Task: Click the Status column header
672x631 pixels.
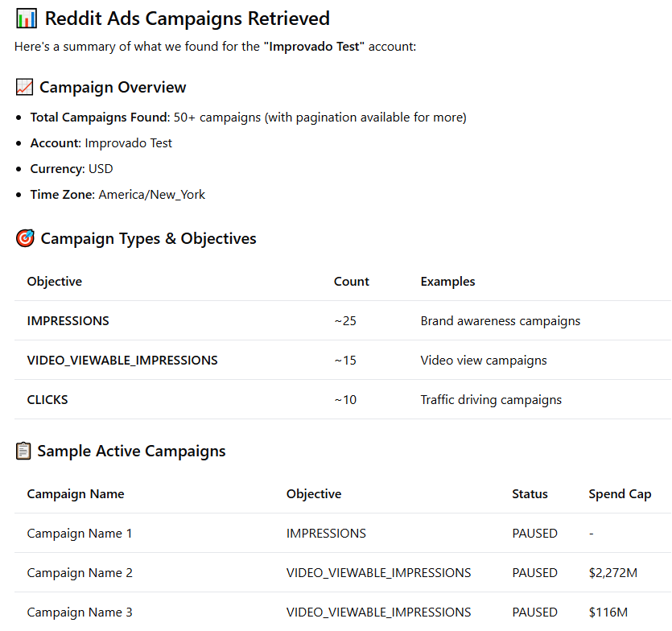Action: [530, 494]
